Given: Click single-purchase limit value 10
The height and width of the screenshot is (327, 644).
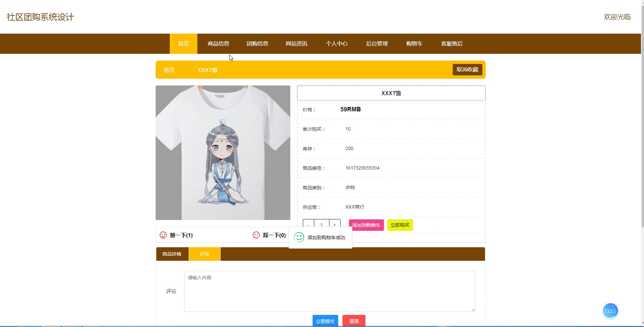Looking at the screenshot, I should coord(348,129).
